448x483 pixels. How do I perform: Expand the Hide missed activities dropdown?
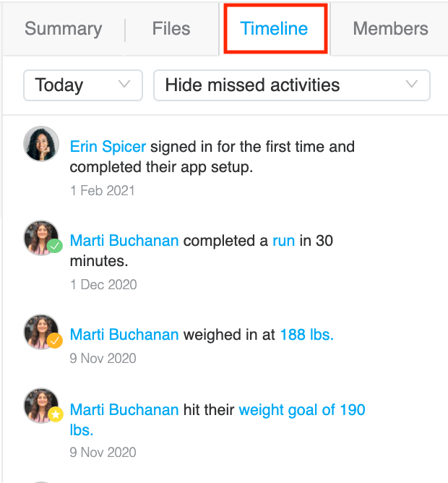pos(292,85)
